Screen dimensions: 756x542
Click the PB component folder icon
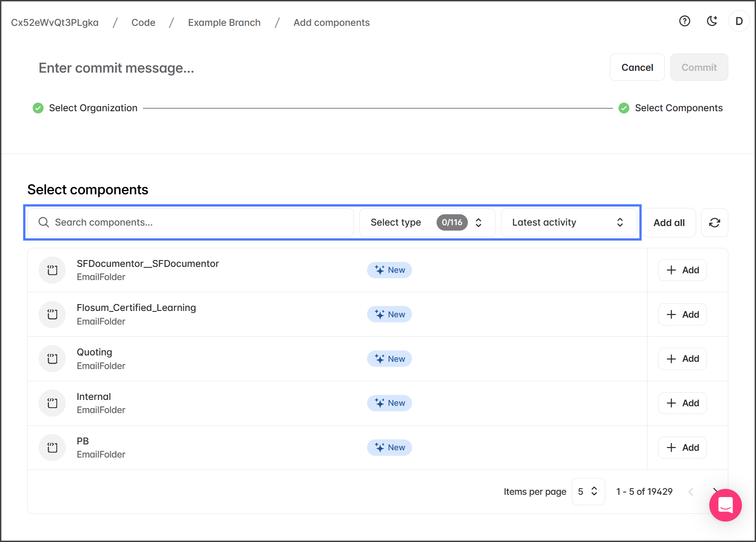coord(52,448)
